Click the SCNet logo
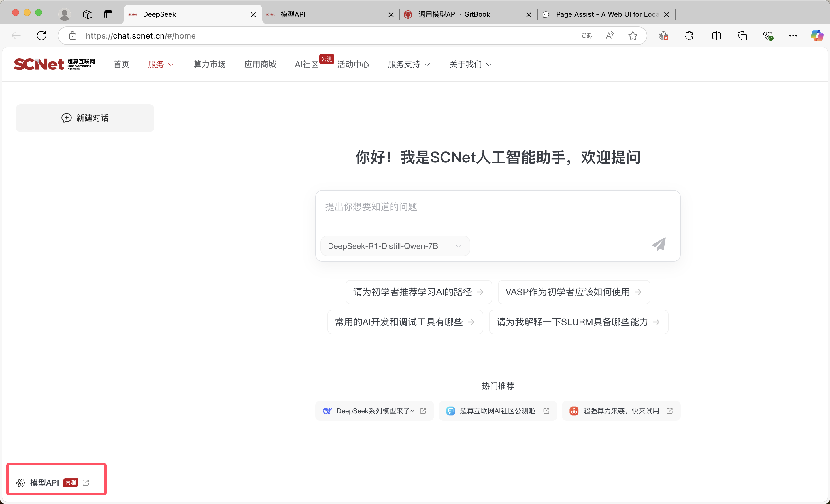Viewport: 830px width, 504px height. click(54, 64)
